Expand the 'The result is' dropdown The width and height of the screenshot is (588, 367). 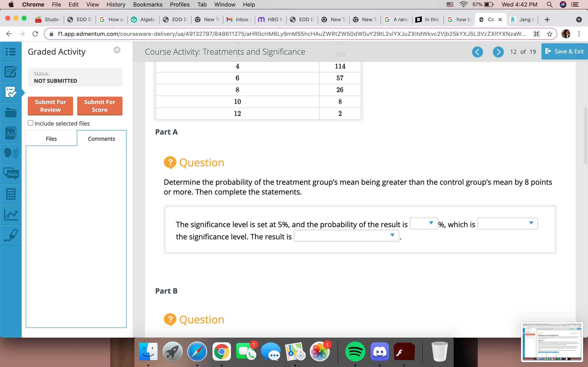point(346,235)
